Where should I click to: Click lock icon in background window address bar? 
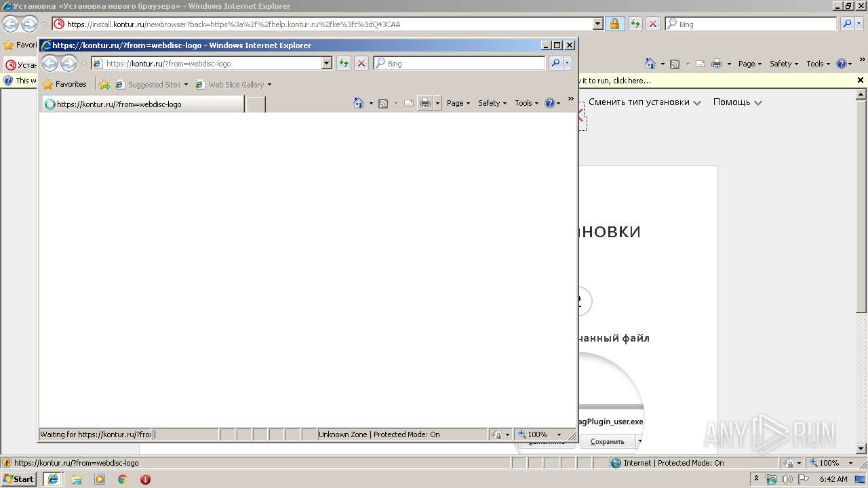614,24
